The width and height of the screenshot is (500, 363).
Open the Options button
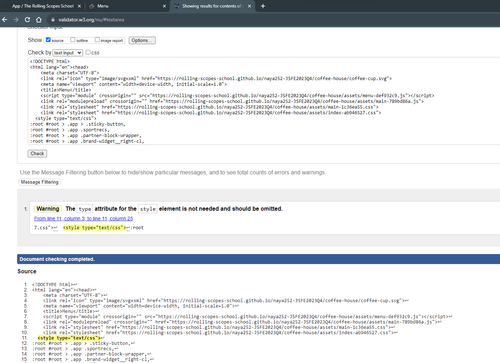click(142, 40)
